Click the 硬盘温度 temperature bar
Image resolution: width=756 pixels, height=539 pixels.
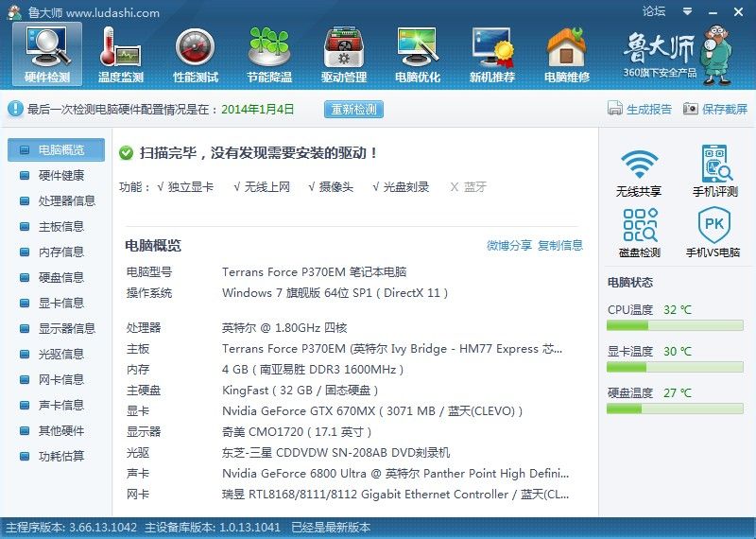[675, 409]
